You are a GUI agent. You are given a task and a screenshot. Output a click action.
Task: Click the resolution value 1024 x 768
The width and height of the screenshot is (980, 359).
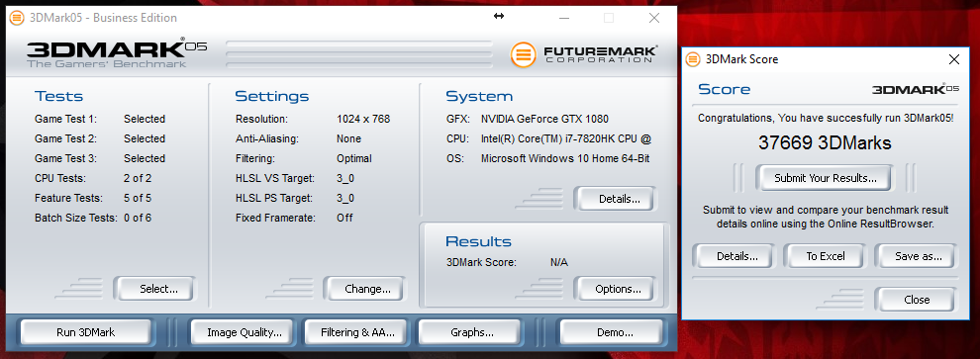tap(363, 119)
